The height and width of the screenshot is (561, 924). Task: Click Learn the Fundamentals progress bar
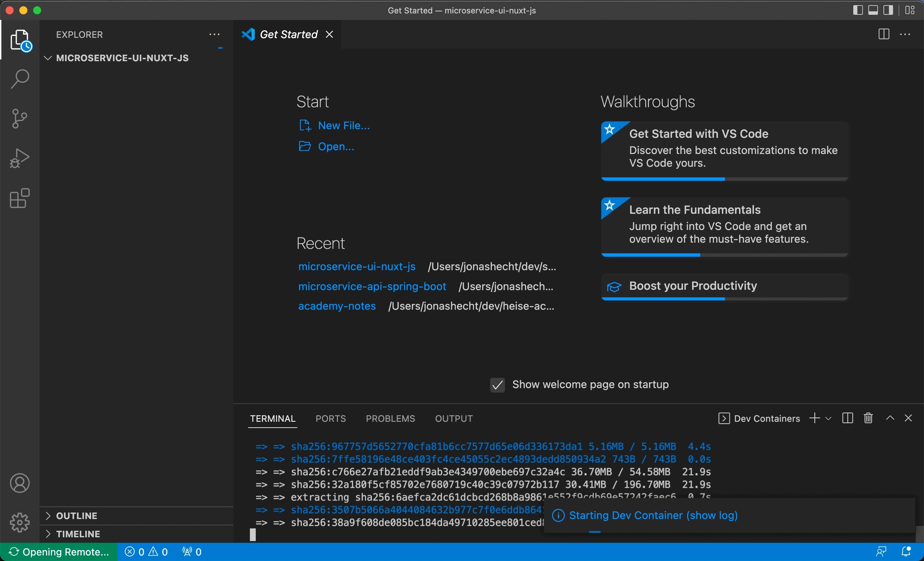point(724,255)
